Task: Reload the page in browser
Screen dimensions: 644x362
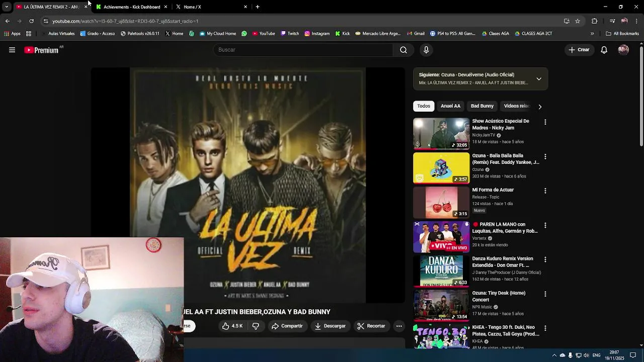Action: (31, 21)
